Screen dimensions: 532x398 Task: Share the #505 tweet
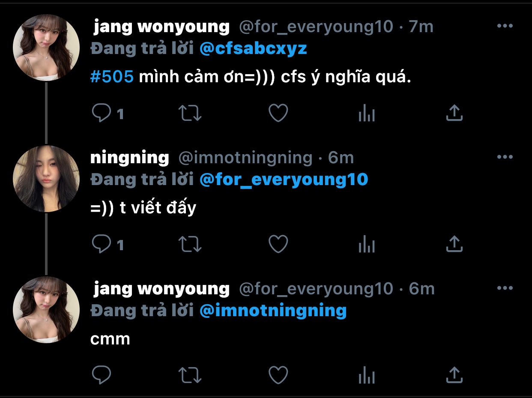click(454, 114)
